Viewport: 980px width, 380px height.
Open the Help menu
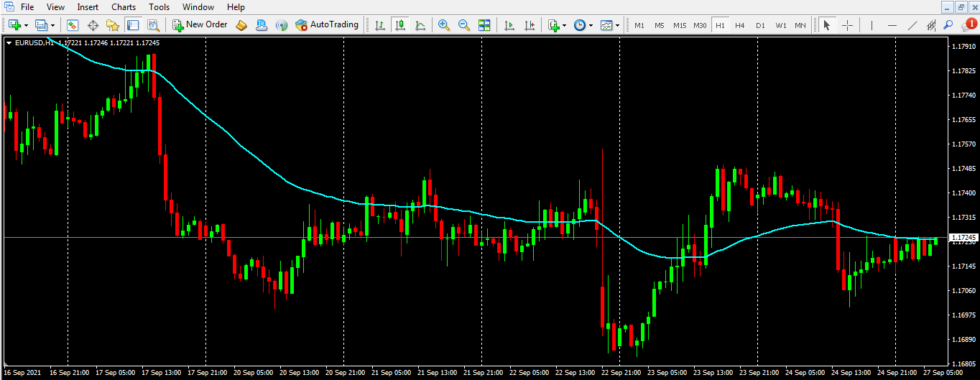[236, 7]
